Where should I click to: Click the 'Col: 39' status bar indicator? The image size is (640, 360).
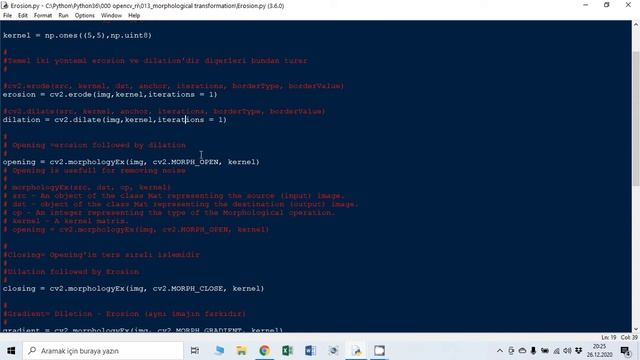click(629, 338)
